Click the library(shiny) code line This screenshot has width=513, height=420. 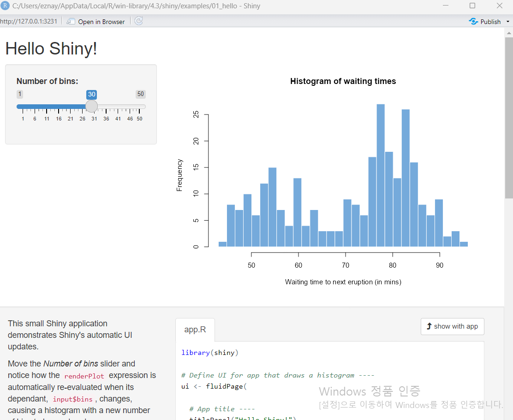point(210,353)
